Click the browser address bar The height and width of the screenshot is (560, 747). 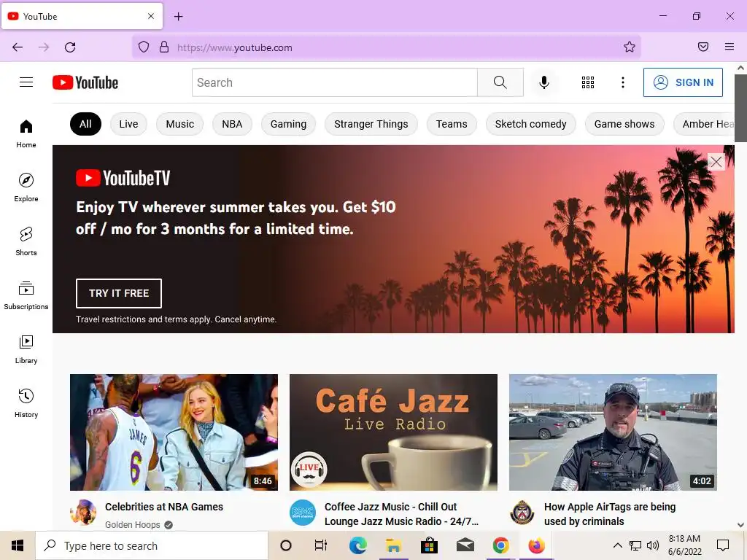[386, 47]
